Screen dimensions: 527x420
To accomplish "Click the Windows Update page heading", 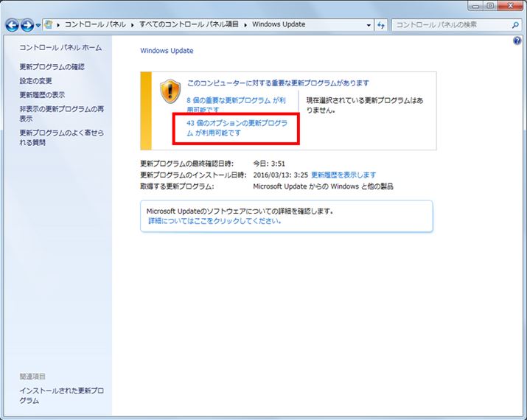I will click(x=167, y=51).
